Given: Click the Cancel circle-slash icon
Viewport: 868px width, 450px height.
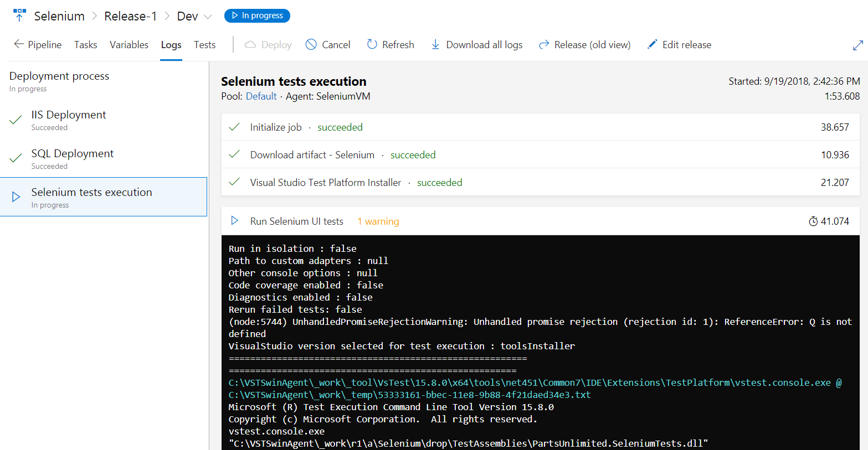Looking at the screenshot, I should [x=311, y=44].
